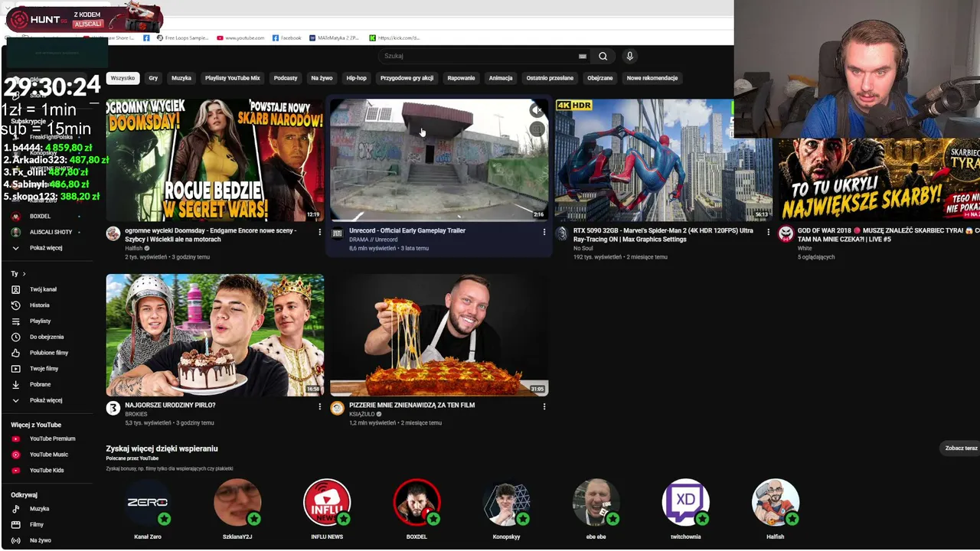Select the Animacja filter chip
The width and height of the screenshot is (980, 551).
[x=501, y=78]
